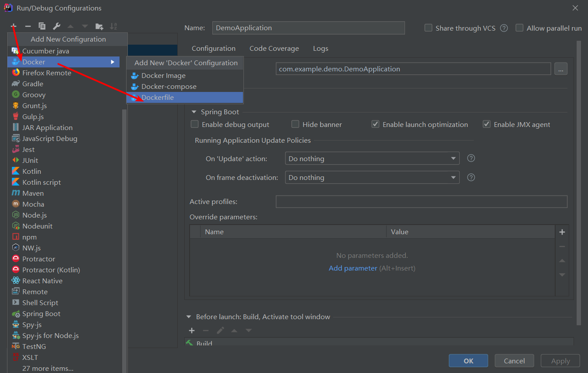
Task: Select Docker in the configuration list
Action: (63, 62)
